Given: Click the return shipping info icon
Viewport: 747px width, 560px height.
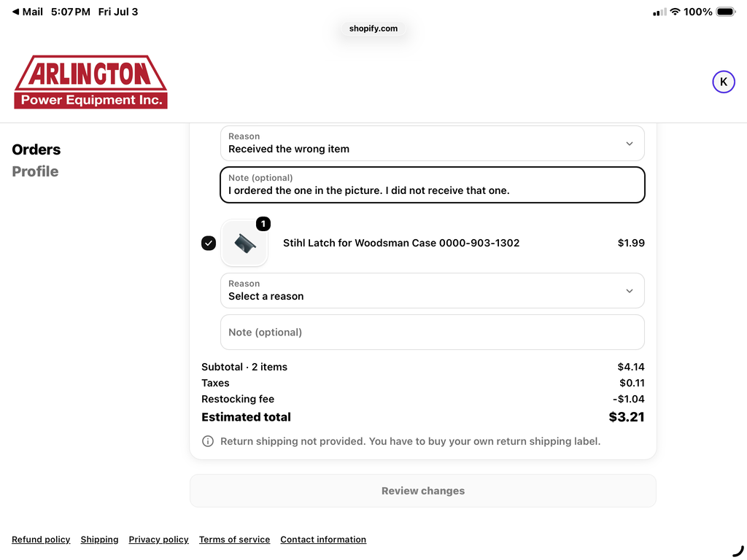Looking at the screenshot, I should tap(208, 441).
